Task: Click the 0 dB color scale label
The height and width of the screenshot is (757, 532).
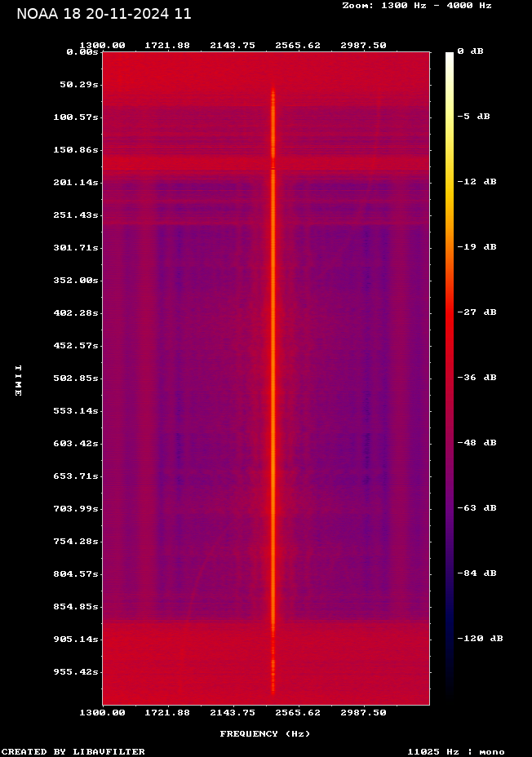Action: [x=470, y=51]
